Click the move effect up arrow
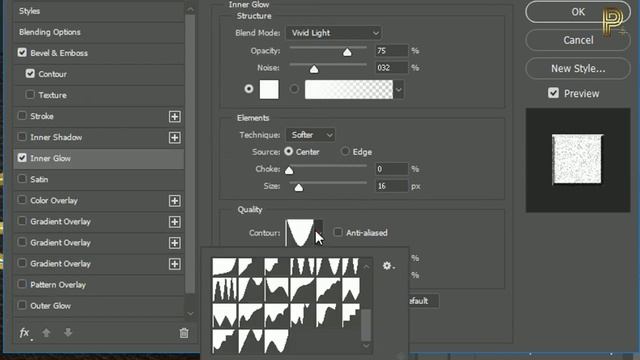The width and height of the screenshot is (640, 360). [46, 333]
